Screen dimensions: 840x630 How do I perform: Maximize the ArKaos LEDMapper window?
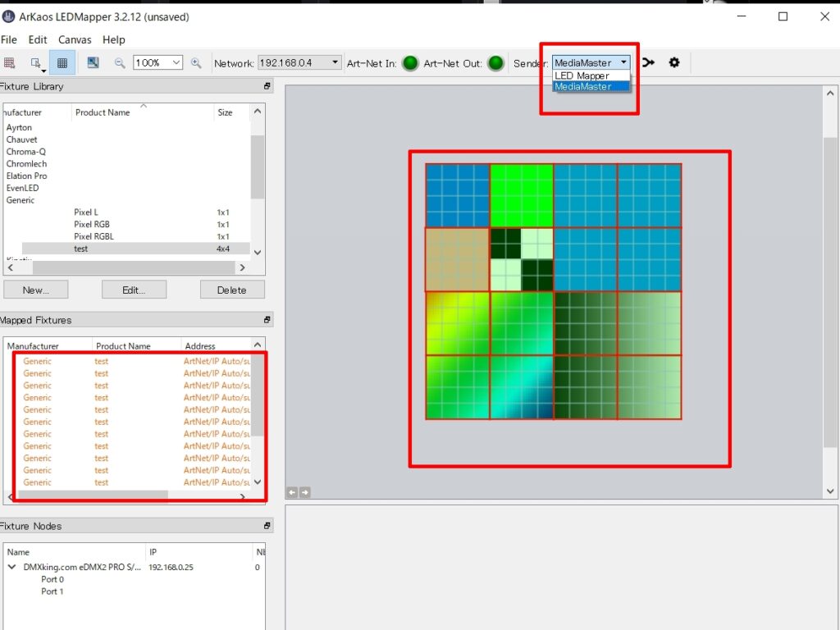pyautogui.click(x=783, y=16)
